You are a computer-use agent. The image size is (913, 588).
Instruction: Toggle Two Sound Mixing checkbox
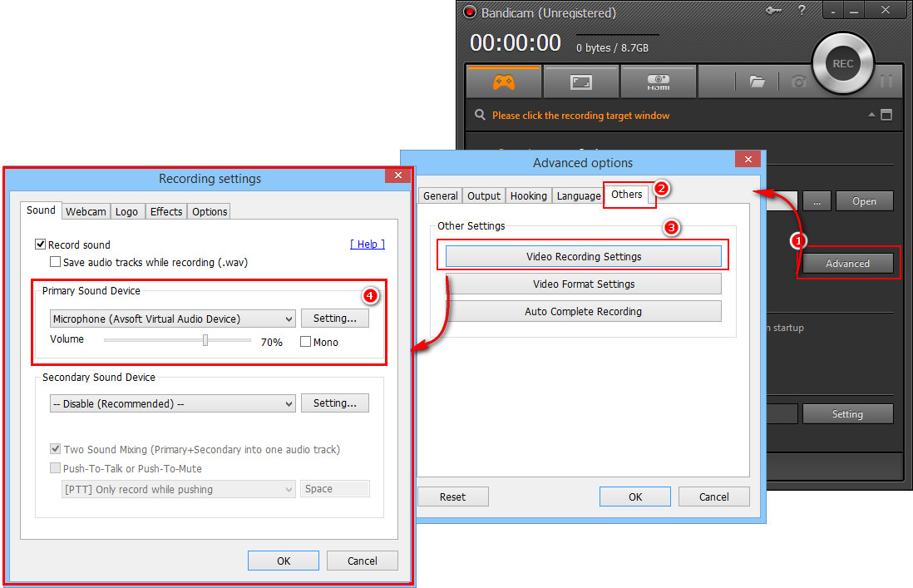56,449
